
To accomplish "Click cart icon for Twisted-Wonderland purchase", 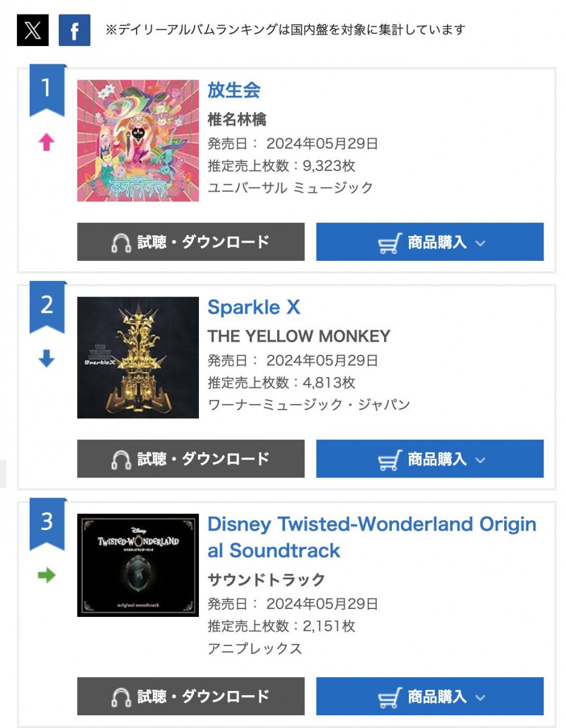I will click(x=389, y=697).
